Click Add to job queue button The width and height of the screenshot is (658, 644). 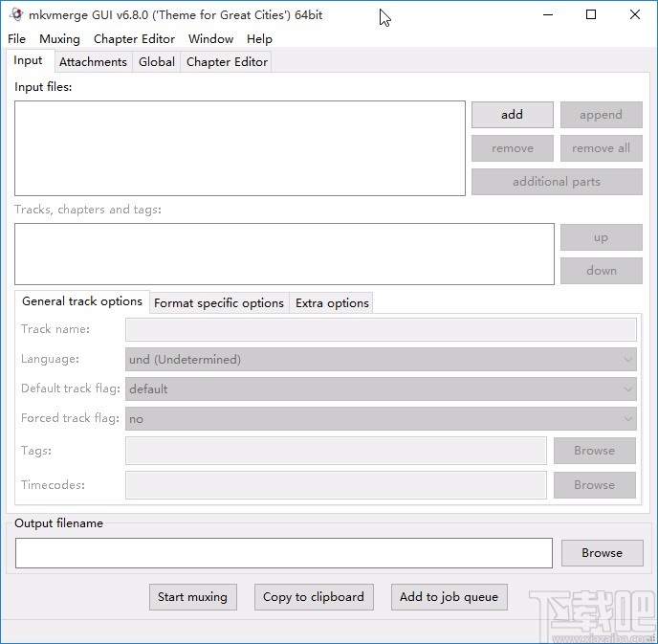pyautogui.click(x=449, y=597)
